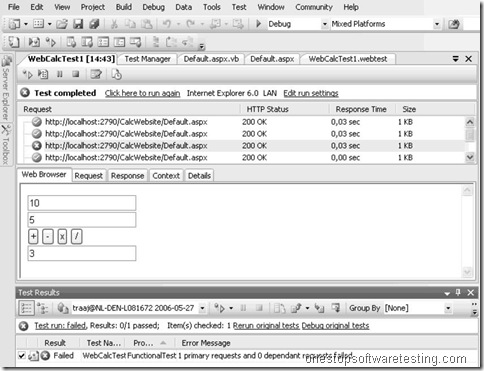Open the Context tab
Screen dimensions: 484x371
[x=166, y=176]
